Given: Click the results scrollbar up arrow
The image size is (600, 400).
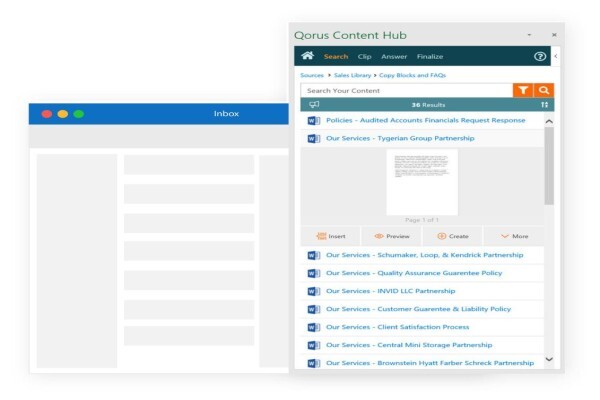Looking at the screenshot, I should click(549, 121).
